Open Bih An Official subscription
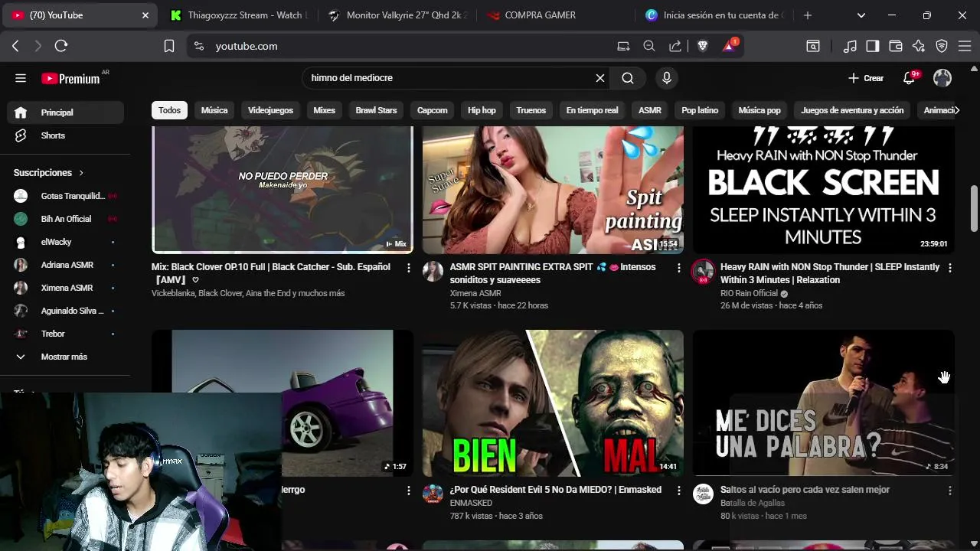 (66, 219)
